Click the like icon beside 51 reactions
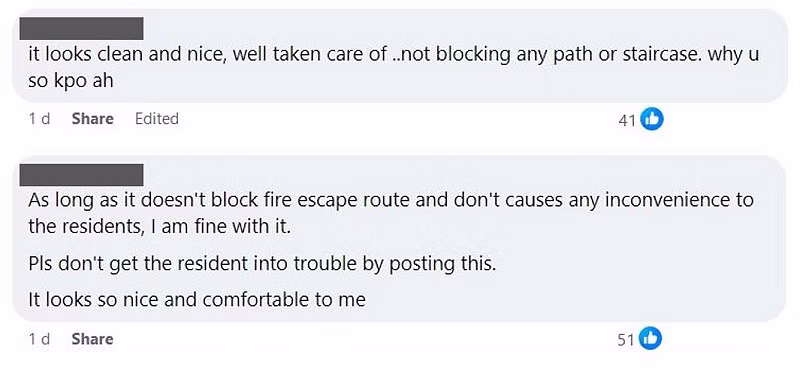This screenshot has width=800, height=374. (651, 339)
